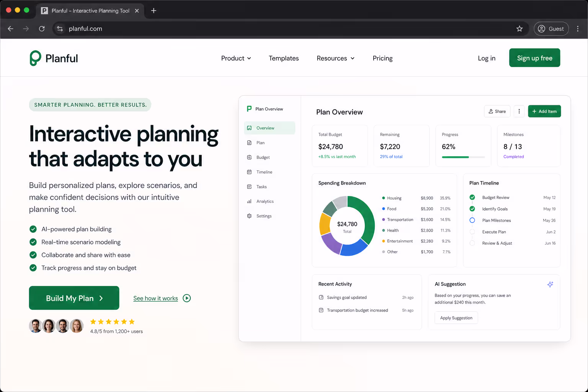Click the Collaborate and share checkmark
Viewport: 588px width, 392px height.
[x=33, y=255]
